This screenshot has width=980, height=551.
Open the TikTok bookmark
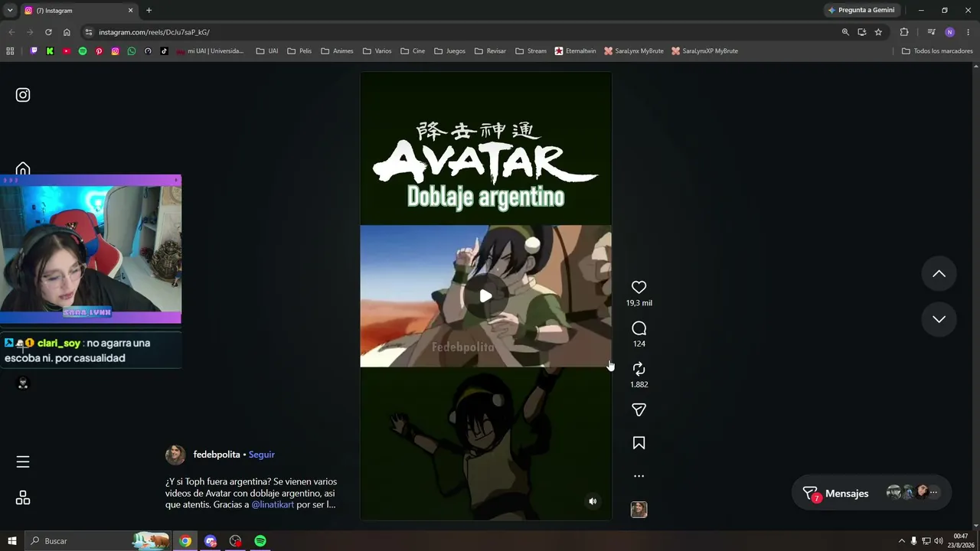[165, 51]
